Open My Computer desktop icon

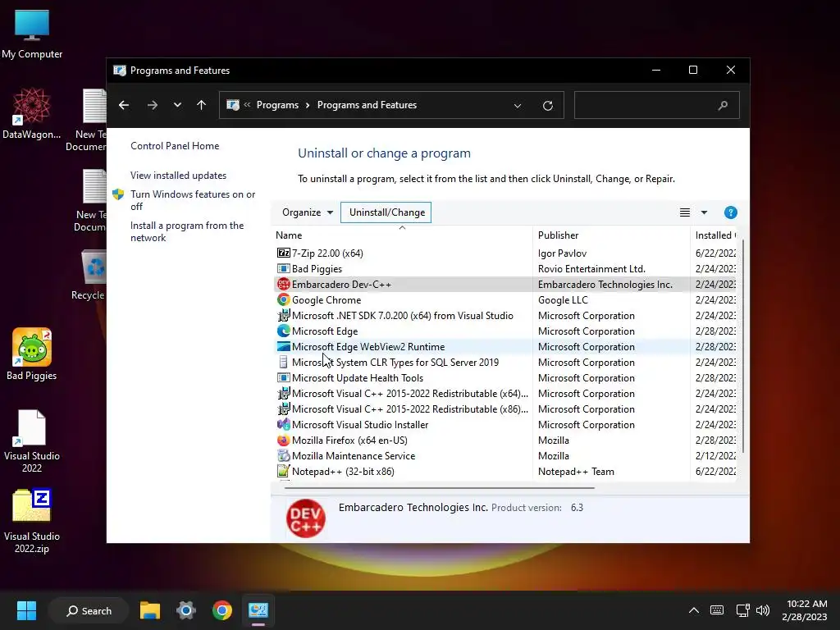click(x=32, y=34)
